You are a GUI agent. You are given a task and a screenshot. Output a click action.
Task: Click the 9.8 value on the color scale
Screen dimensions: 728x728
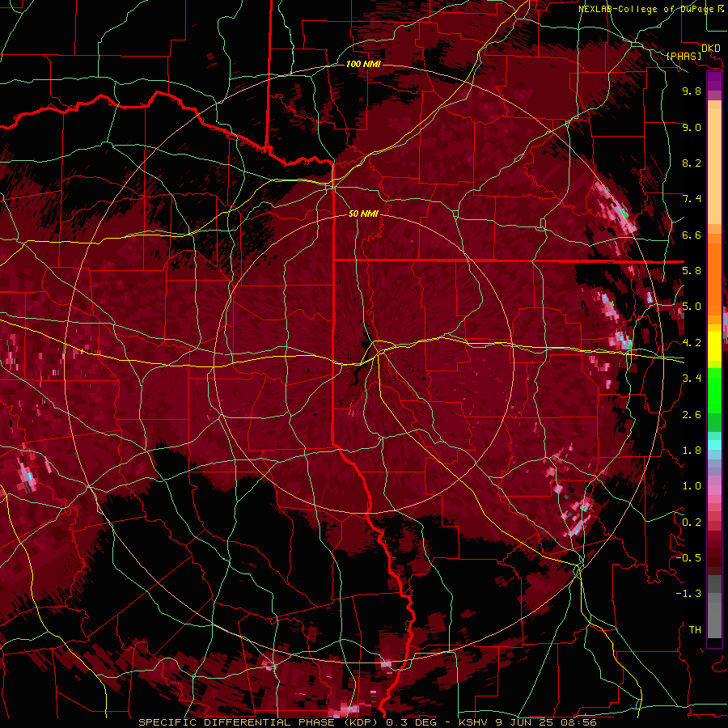tap(692, 91)
